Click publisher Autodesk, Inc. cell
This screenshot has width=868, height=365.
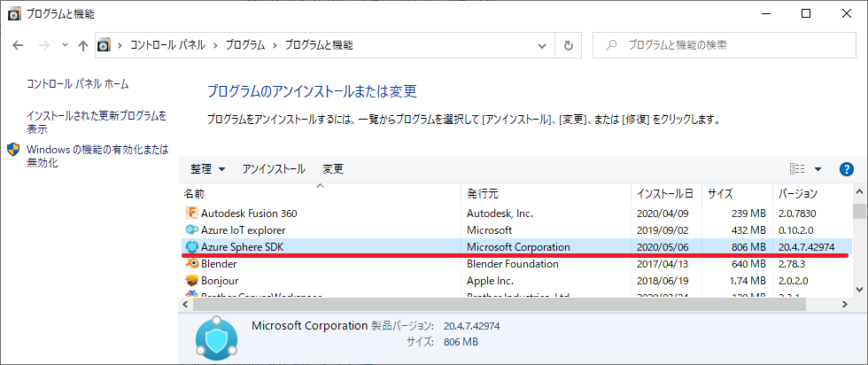[x=500, y=213]
